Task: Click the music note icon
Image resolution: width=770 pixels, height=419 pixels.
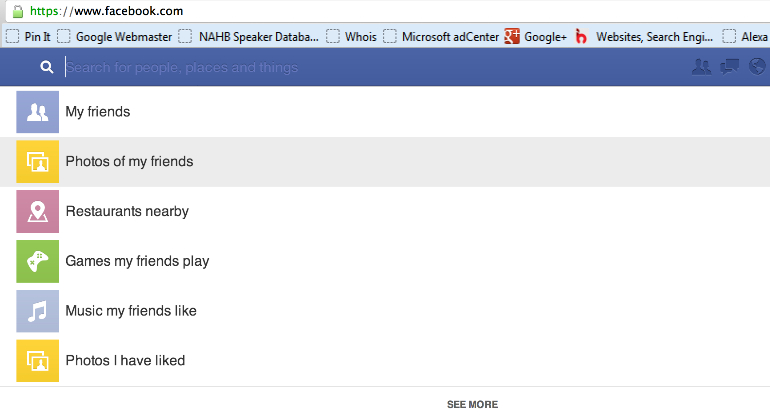Action: [x=37, y=311]
